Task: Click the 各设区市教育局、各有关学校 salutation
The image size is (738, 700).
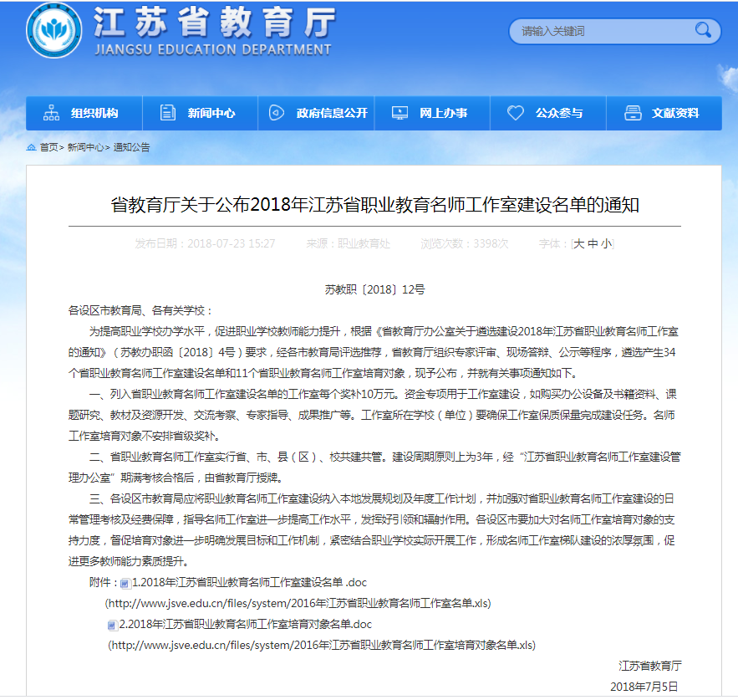Action: (140, 310)
